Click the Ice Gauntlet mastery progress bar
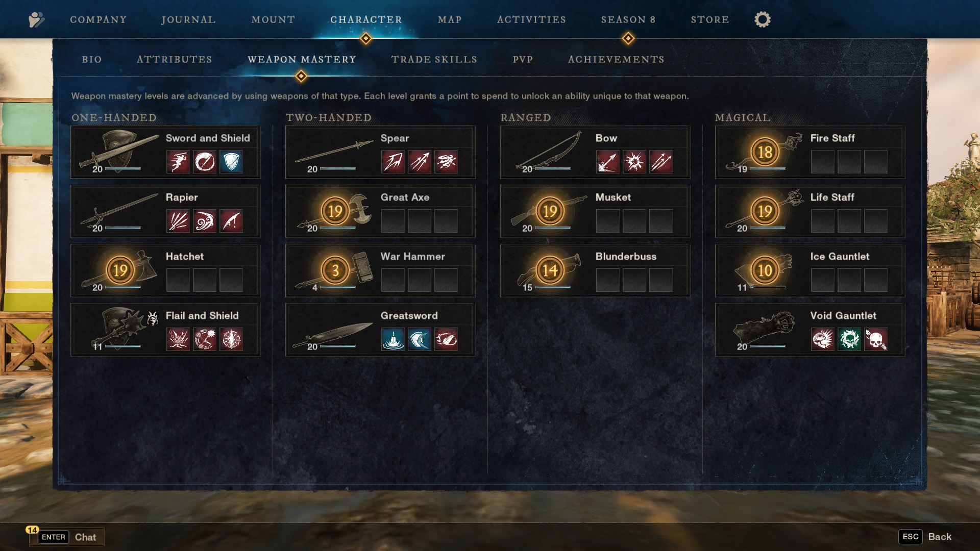980x551 pixels. [768, 287]
